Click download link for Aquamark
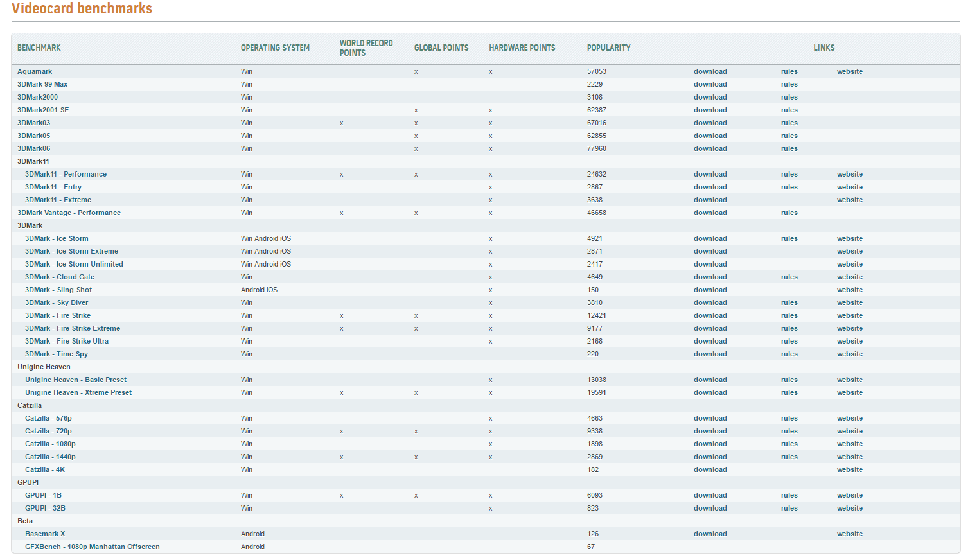This screenshot has width=970, height=560. [710, 71]
